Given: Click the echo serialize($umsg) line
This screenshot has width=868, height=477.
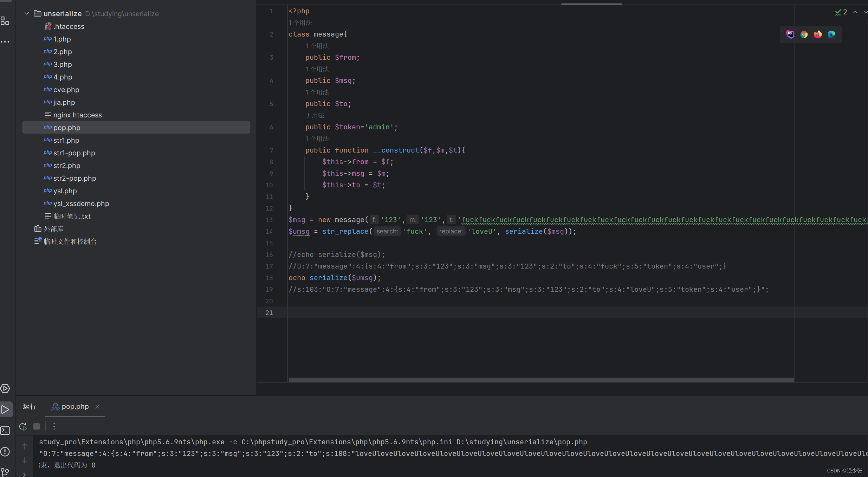Looking at the screenshot, I should (335, 278).
